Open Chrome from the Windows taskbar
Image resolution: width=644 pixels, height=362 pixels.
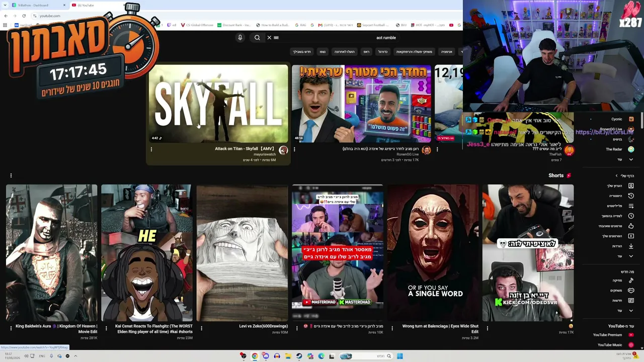[255, 356]
